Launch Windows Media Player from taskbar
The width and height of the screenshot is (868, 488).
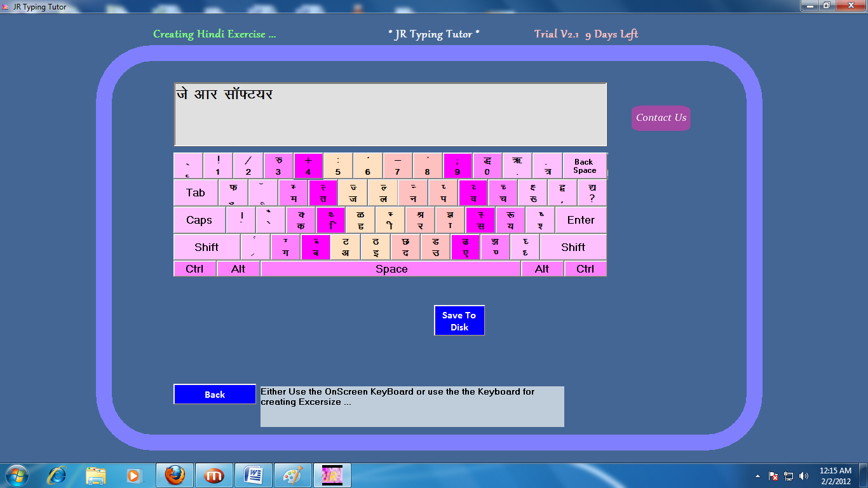coord(133,475)
